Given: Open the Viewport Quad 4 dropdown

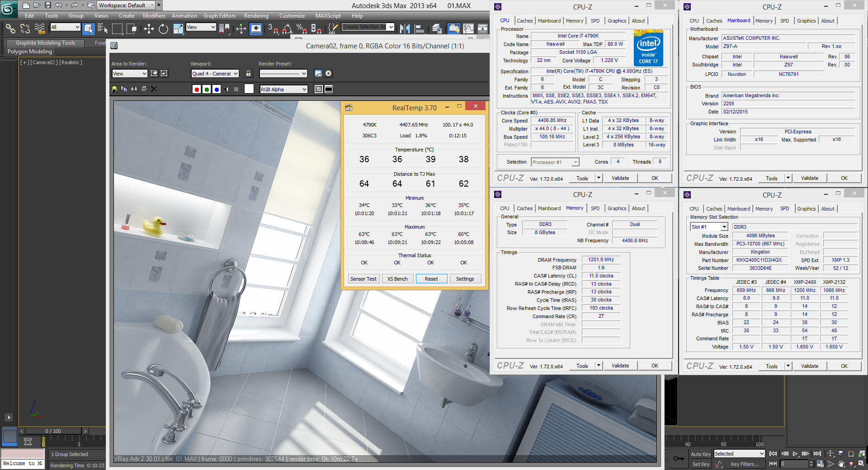Looking at the screenshot, I should point(215,74).
